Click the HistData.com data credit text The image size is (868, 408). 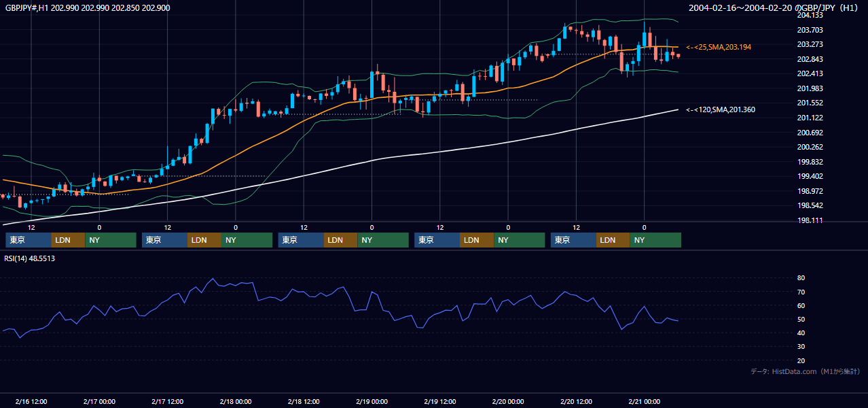point(806,371)
